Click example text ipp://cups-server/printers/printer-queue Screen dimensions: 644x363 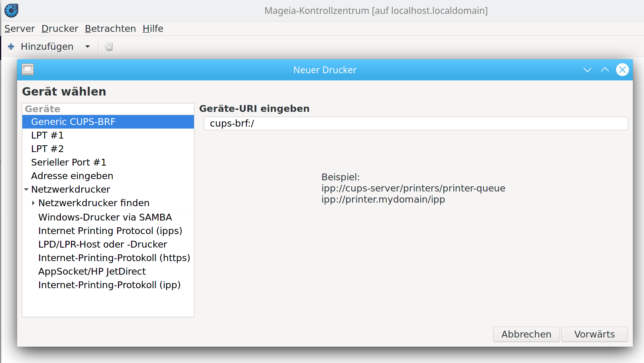413,188
